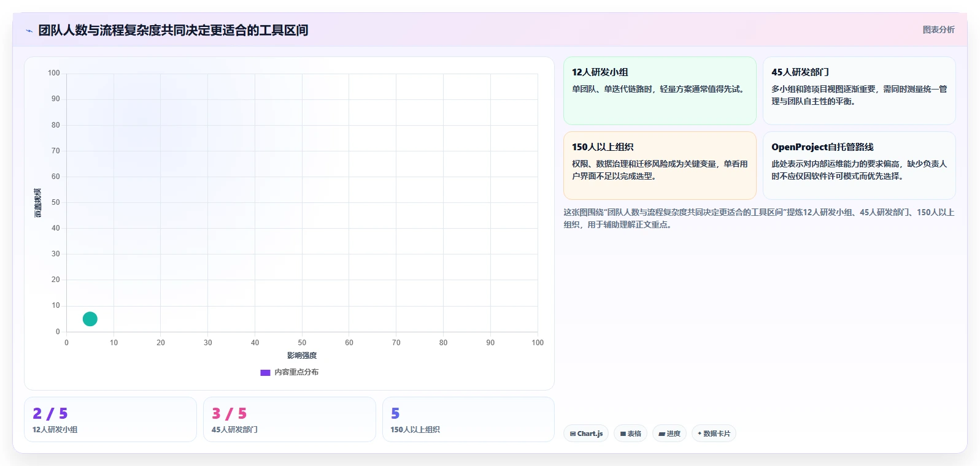The height and width of the screenshot is (466, 980).
Task: Select the 3 / 5 stat card
Action: [289, 419]
